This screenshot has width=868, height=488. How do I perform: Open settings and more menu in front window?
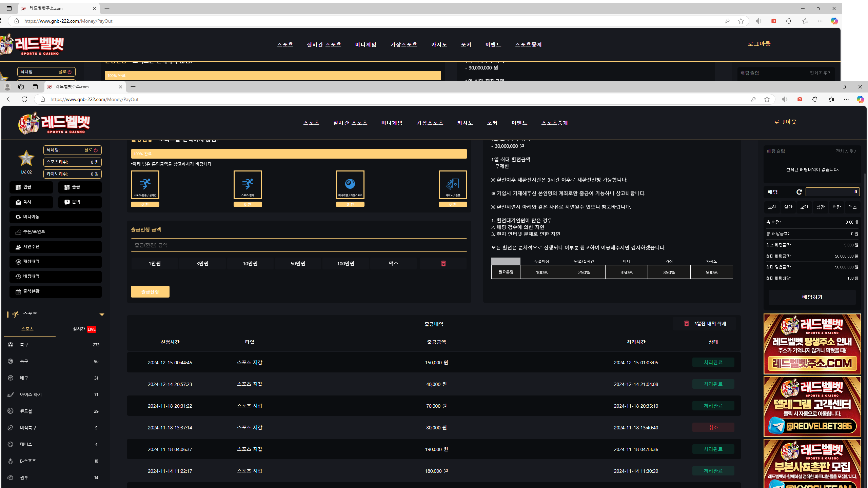[846, 99]
